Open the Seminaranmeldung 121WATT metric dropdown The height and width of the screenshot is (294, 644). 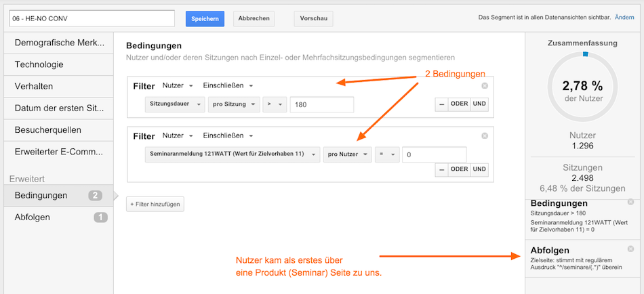click(233, 154)
